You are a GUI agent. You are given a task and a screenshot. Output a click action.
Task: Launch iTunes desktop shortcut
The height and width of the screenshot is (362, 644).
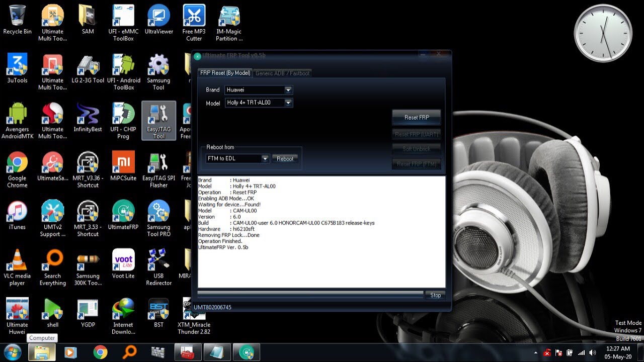coord(17,215)
